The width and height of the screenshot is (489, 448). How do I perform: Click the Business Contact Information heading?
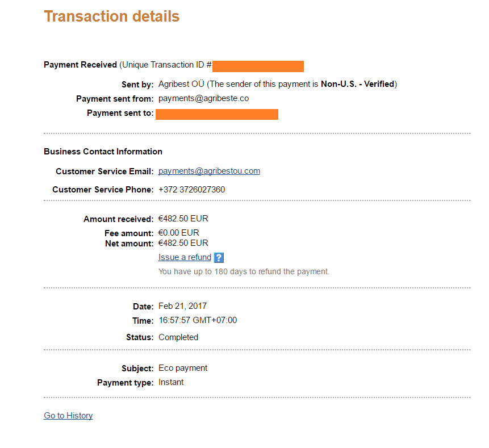[x=103, y=152]
